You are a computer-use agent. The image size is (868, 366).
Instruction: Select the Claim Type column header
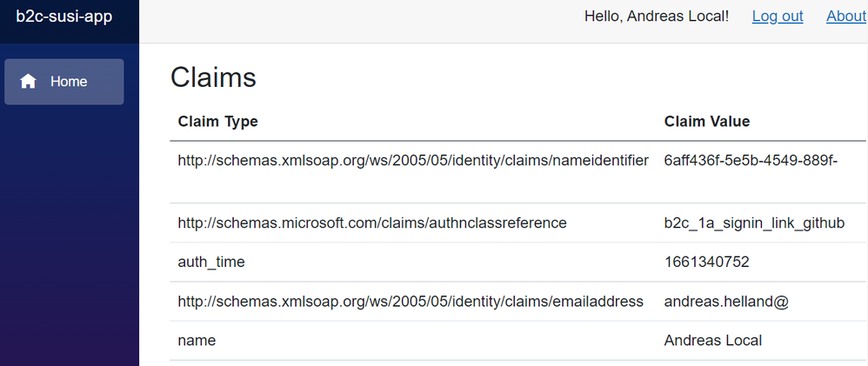pyautogui.click(x=217, y=122)
